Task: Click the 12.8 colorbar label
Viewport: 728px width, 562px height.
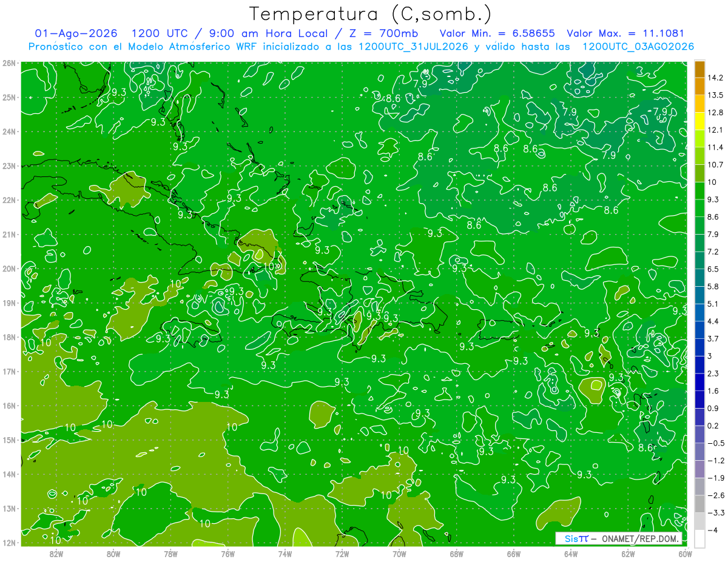Action: click(x=715, y=113)
